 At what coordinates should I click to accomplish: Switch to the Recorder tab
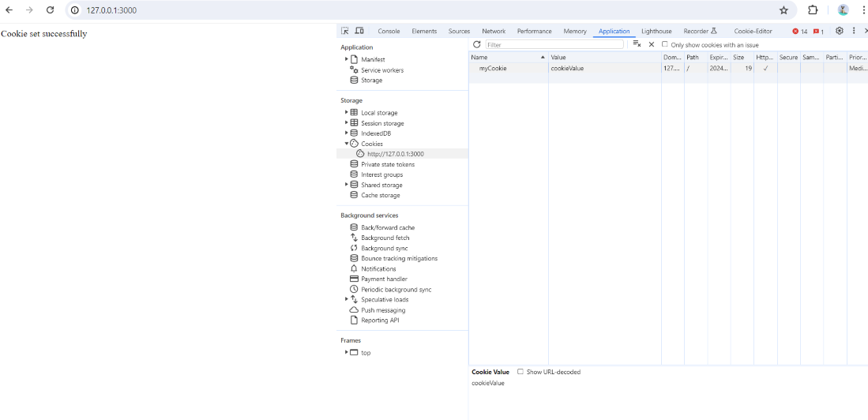pyautogui.click(x=701, y=32)
